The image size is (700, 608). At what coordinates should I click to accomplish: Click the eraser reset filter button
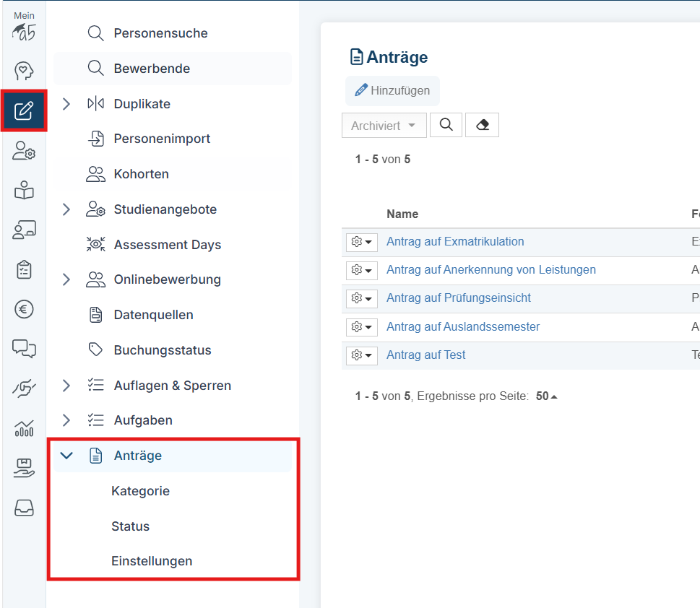click(482, 125)
